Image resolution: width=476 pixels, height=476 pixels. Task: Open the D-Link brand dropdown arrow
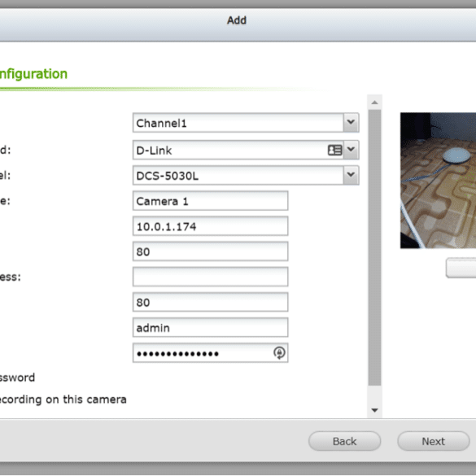351,150
